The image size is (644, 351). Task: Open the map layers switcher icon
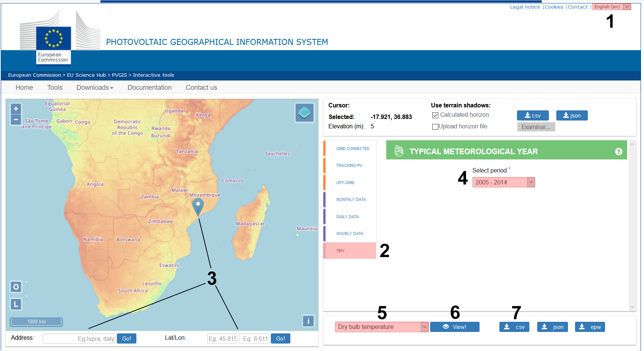tap(304, 113)
